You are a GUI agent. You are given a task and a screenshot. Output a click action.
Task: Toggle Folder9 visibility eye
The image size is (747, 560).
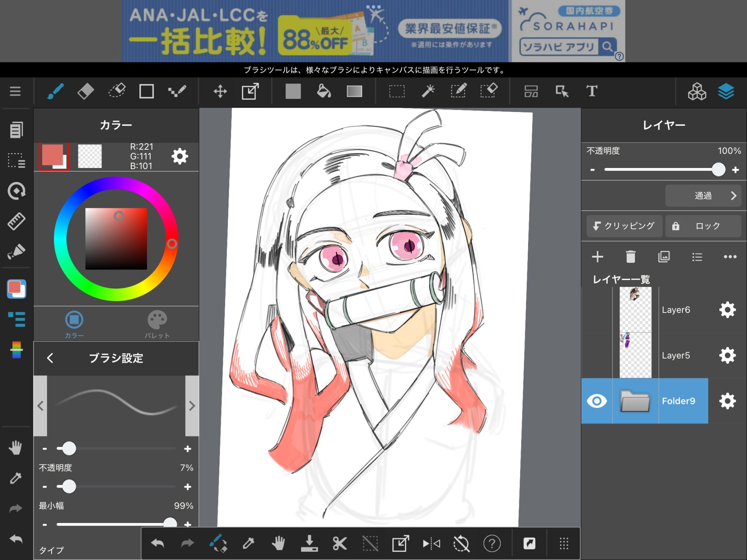(596, 401)
